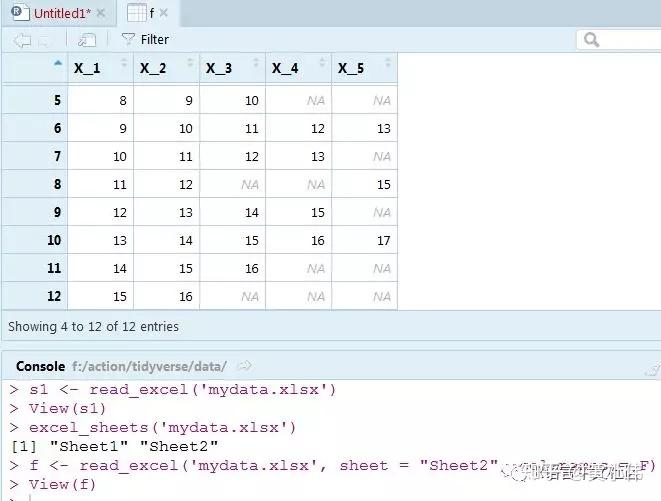Click the View(s1) console line
Screen dimensions: 661x501
(58, 409)
